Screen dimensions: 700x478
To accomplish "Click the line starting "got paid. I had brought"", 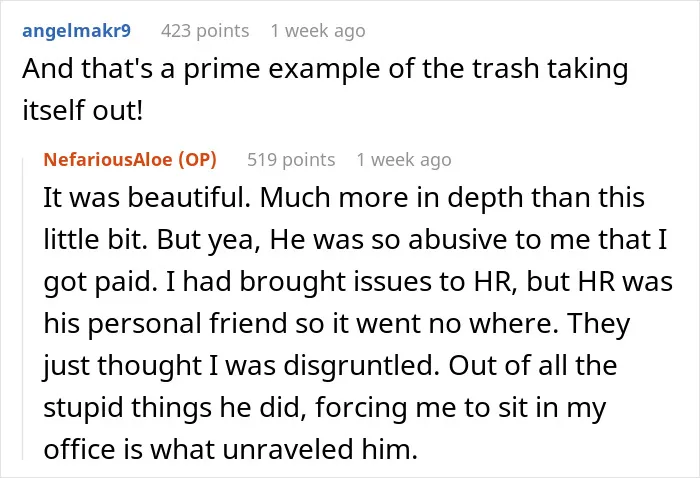I will click(x=358, y=282).
